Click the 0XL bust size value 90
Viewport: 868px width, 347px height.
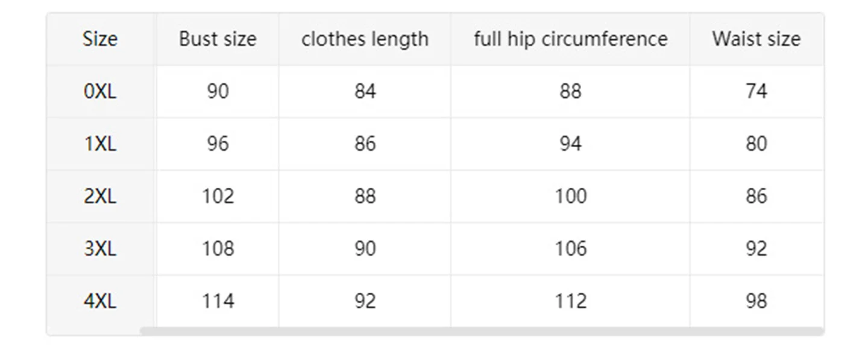218,92
